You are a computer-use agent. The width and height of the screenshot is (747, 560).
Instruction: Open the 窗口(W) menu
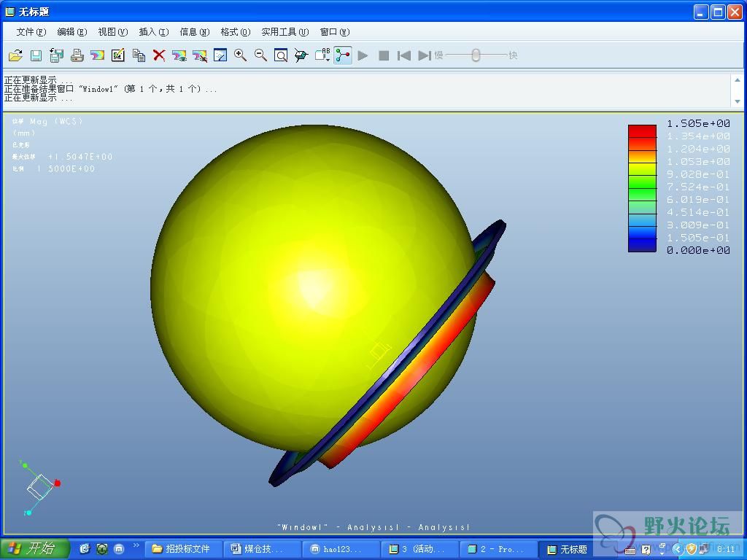click(x=334, y=32)
